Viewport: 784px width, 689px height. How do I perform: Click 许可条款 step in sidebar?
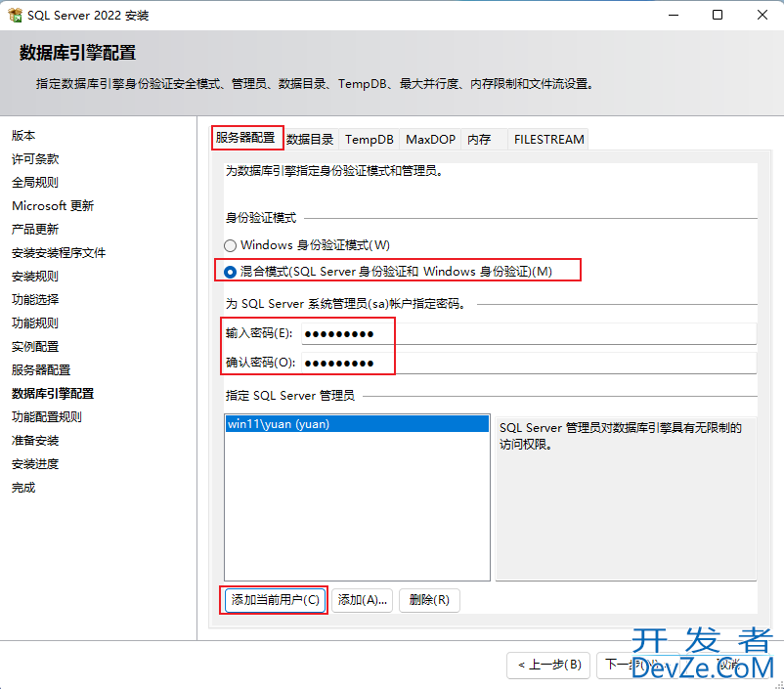point(35,159)
